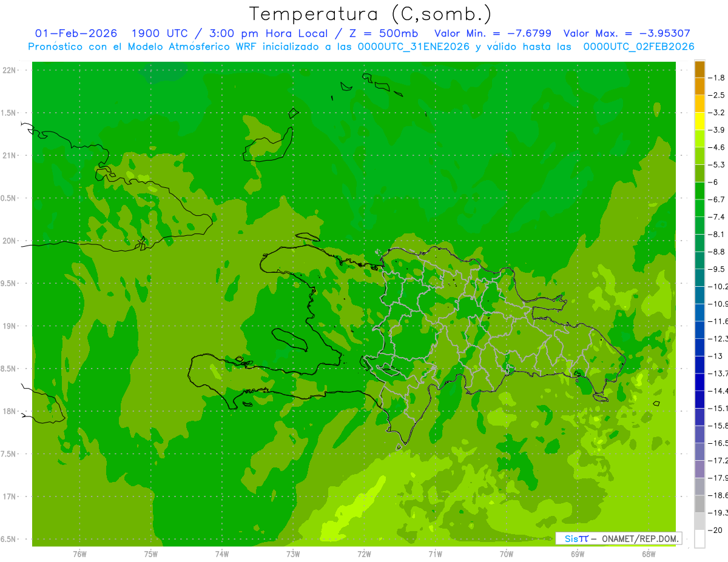Click the date '01-Feb-2026' in header
The height and width of the screenshot is (562, 728).
click(76, 33)
